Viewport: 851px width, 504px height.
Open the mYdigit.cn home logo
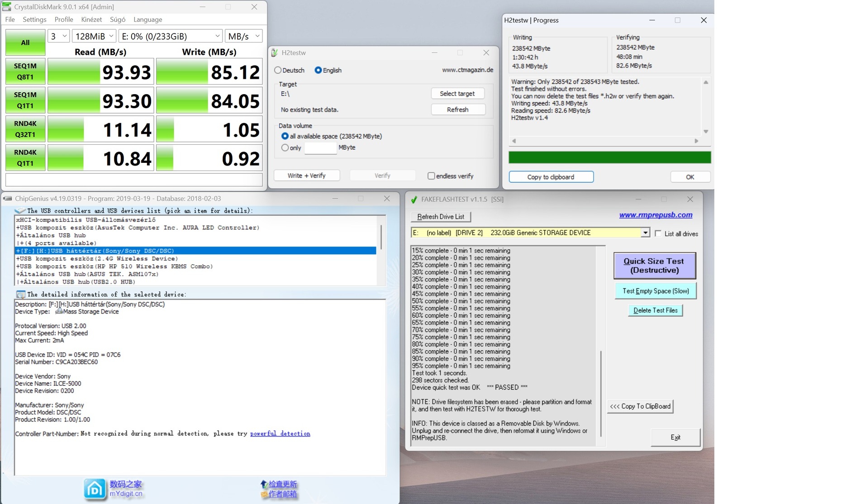pyautogui.click(x=95, y=490)
